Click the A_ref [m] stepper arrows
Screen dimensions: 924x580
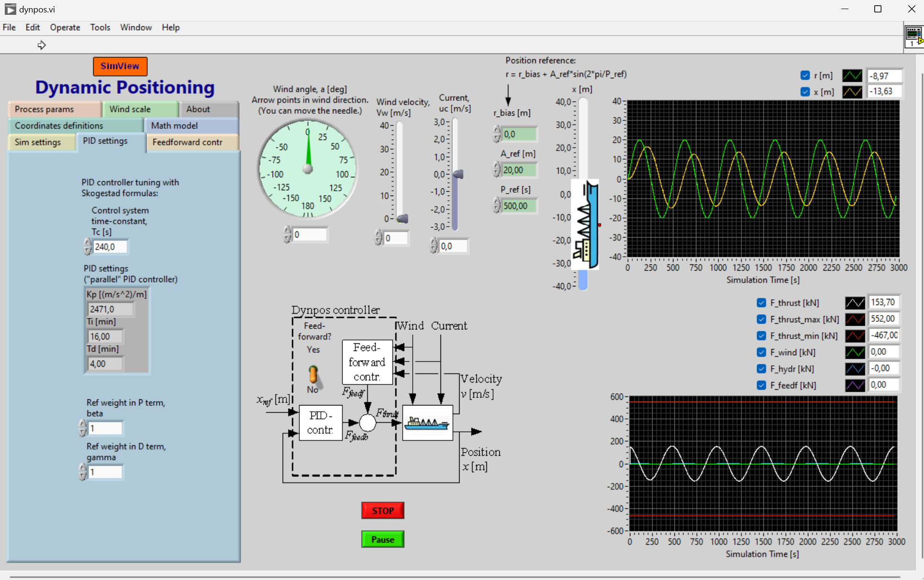coord(497,170)
